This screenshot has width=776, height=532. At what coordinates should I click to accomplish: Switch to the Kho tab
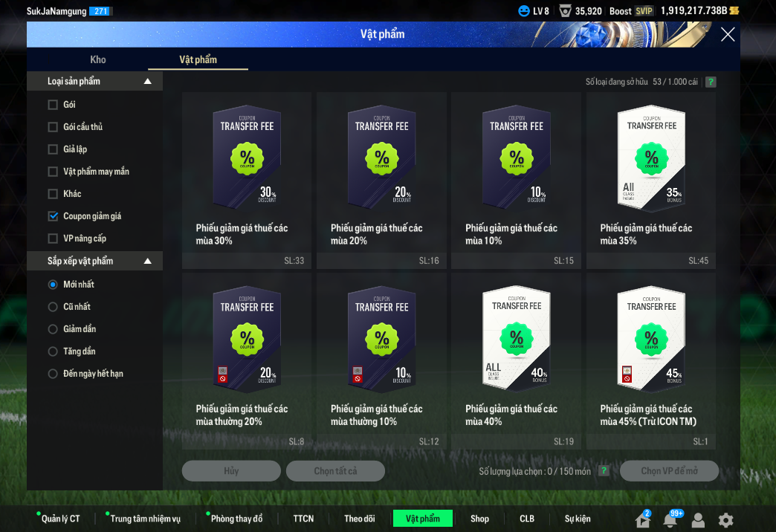click(98, 59)
